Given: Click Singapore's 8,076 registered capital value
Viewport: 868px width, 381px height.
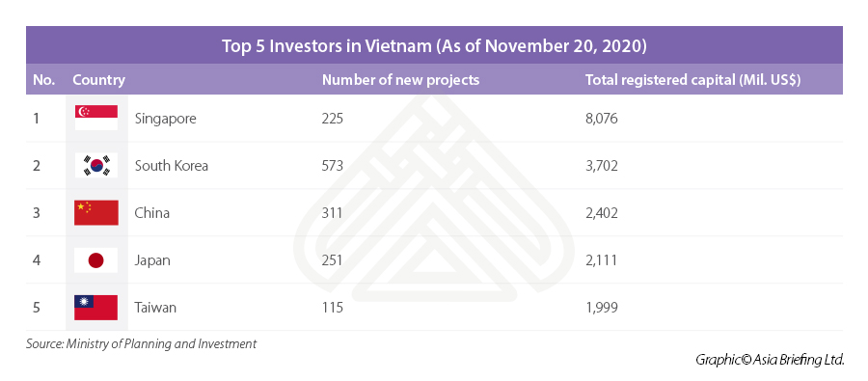Looking at the screenshot, I should pyautogui.click(x=601, y=119).
